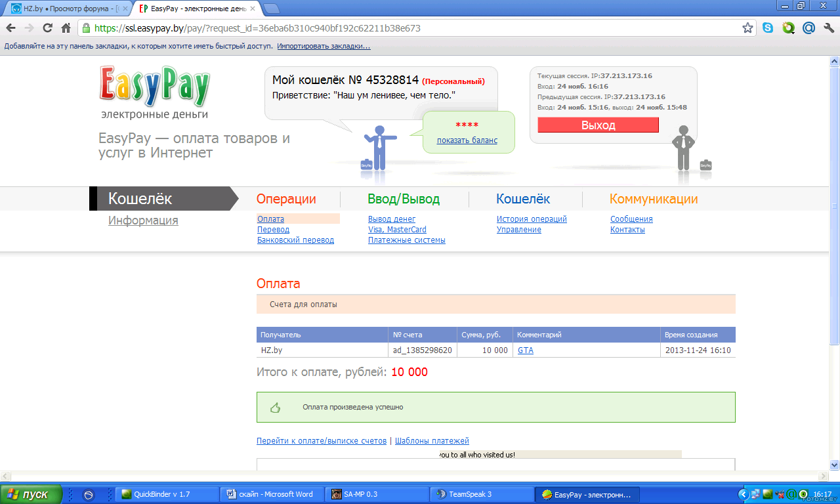
Task: Click показать баланс to reveal balance
Action: coord(467,140)
